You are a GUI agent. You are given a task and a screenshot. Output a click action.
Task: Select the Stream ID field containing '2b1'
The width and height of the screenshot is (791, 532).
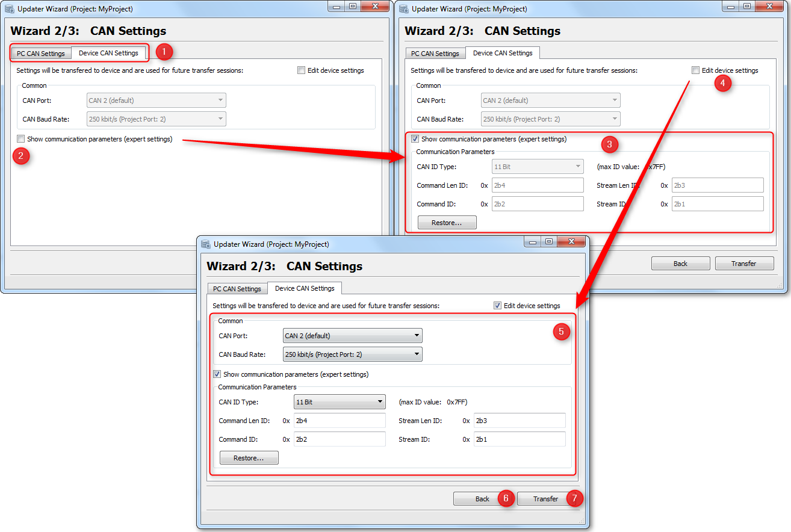pos(520,439)
